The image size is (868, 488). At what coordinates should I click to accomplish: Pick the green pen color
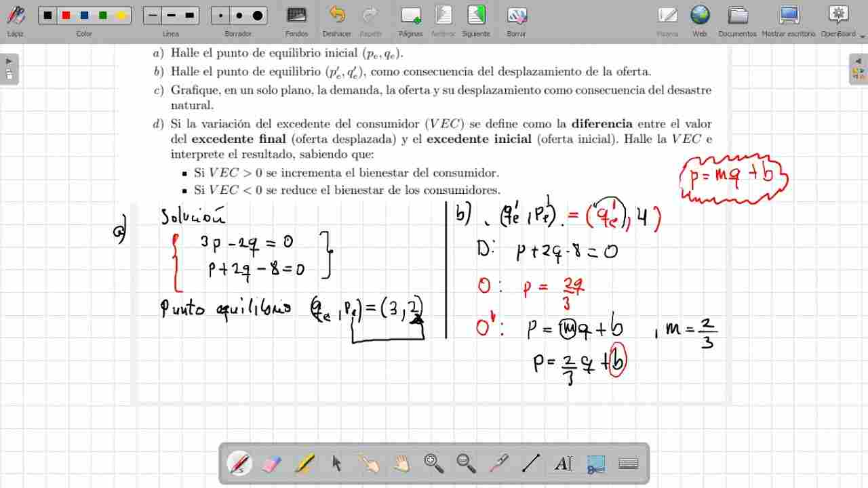[x=102, y=16]
